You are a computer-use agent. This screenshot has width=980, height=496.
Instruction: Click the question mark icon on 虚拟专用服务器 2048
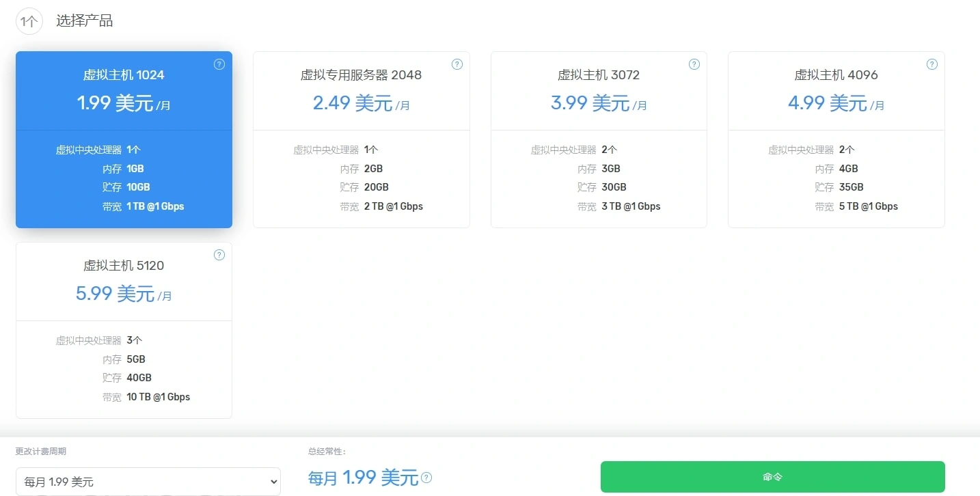pyautogui.click(x=457, y=64)
